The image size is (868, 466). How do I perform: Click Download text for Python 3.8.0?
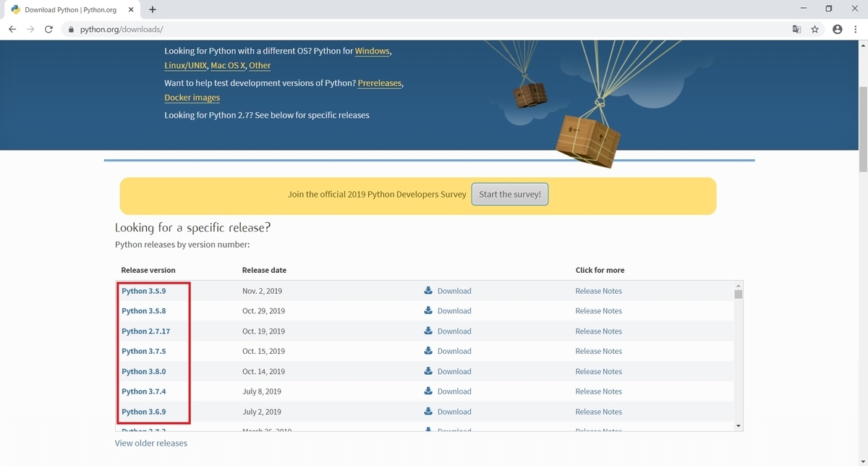click(454, 372)
